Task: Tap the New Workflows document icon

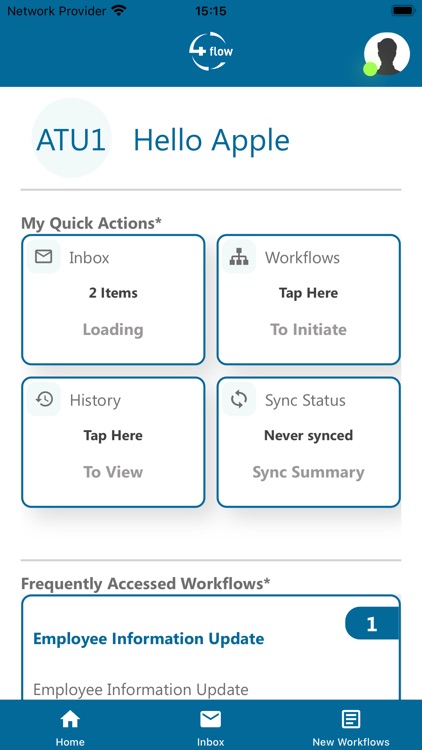Action: [x=351, y=719]
